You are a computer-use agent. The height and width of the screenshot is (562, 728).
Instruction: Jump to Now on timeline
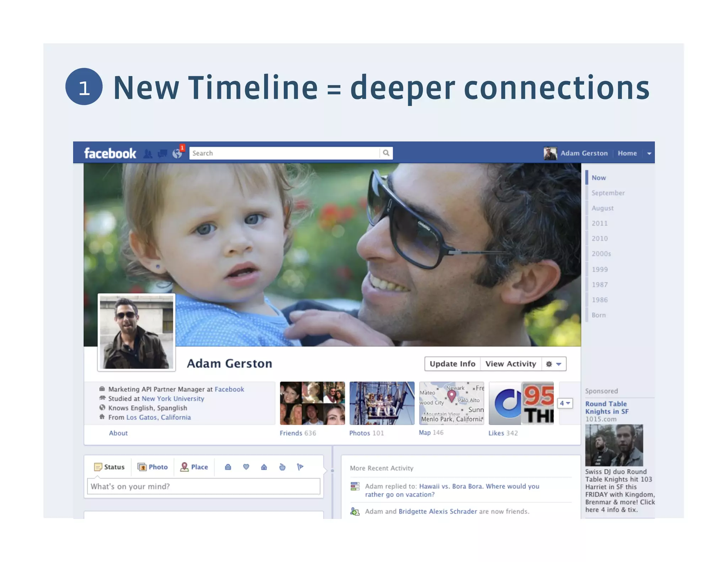[599, 178]
